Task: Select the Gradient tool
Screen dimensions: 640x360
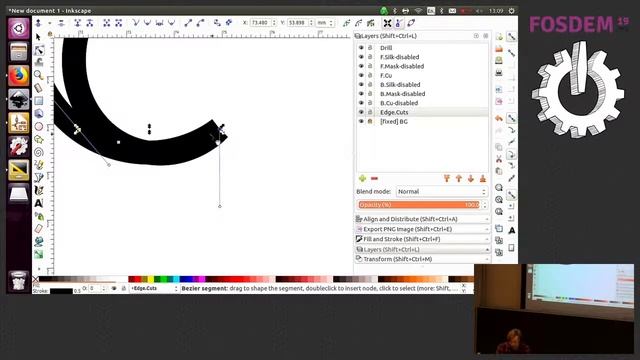Action: coord(38,254)
